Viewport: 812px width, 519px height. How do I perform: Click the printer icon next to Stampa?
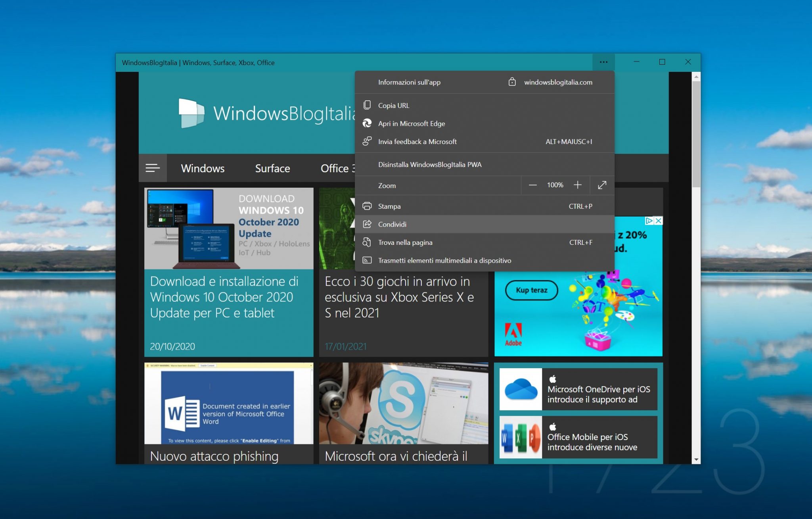[367, 206]
